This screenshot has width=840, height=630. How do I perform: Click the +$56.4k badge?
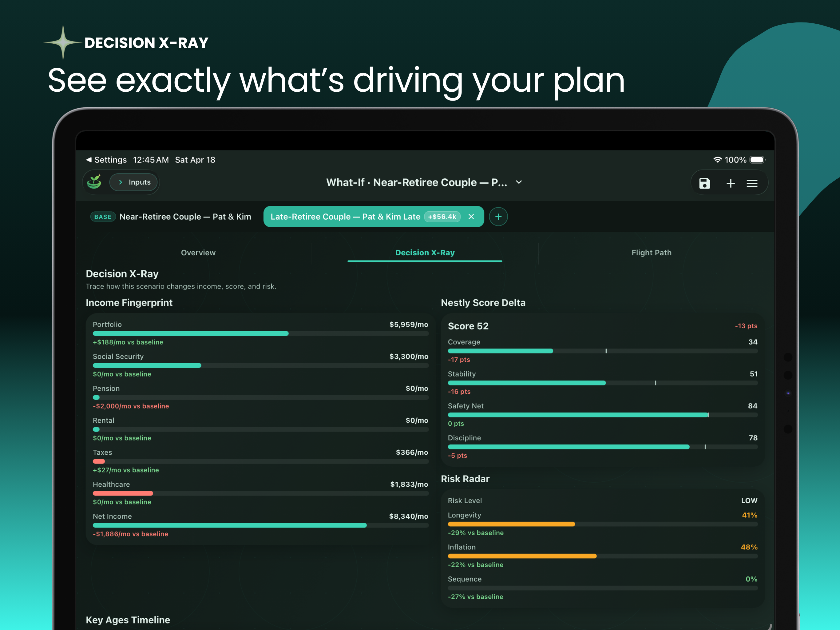click(442, 217)
